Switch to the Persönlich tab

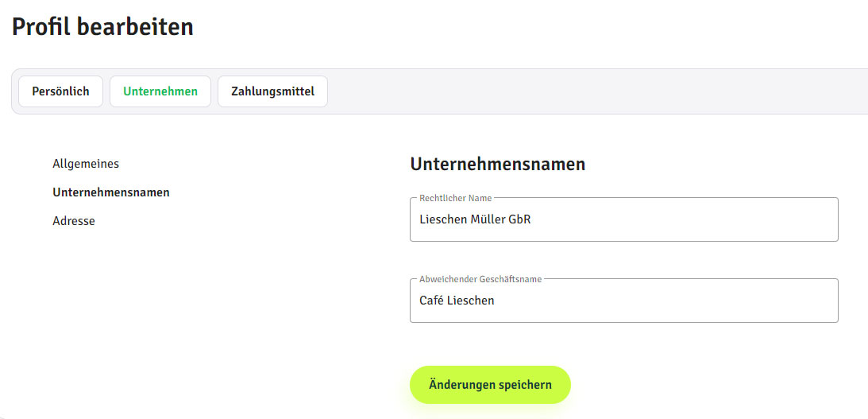60,91
